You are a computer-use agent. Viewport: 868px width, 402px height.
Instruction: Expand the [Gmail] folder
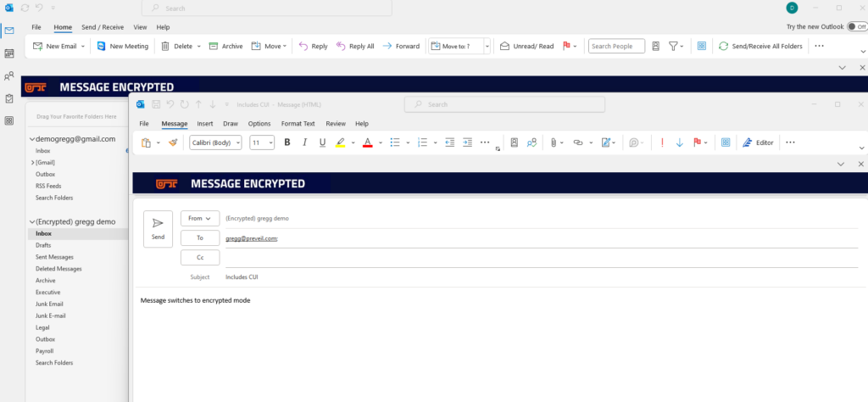(x=33, y=162)
